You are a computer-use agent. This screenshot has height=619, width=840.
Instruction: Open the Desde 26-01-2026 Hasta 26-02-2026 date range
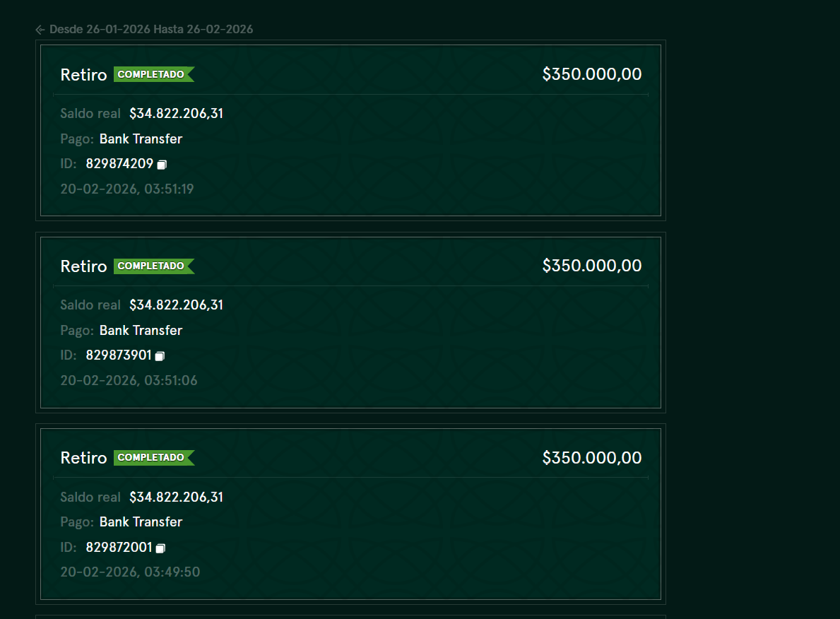[151, 30]
